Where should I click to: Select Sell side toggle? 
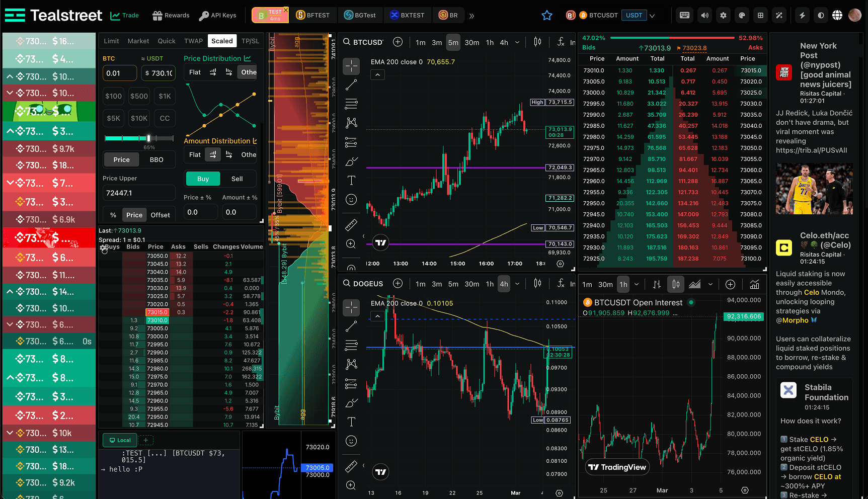click(237, 179)
